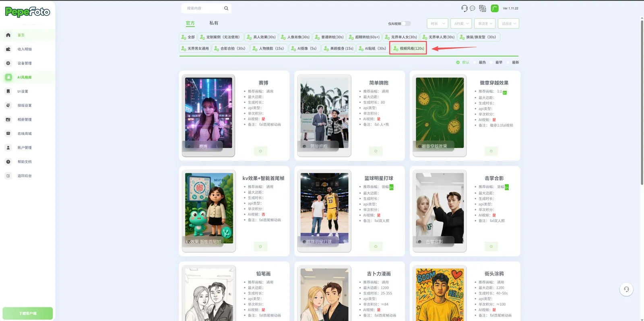This screenshot has height=321, width=644.
Task: Select the AI贴纸 (30s) filter tag
Action: (x=373, y=49)
